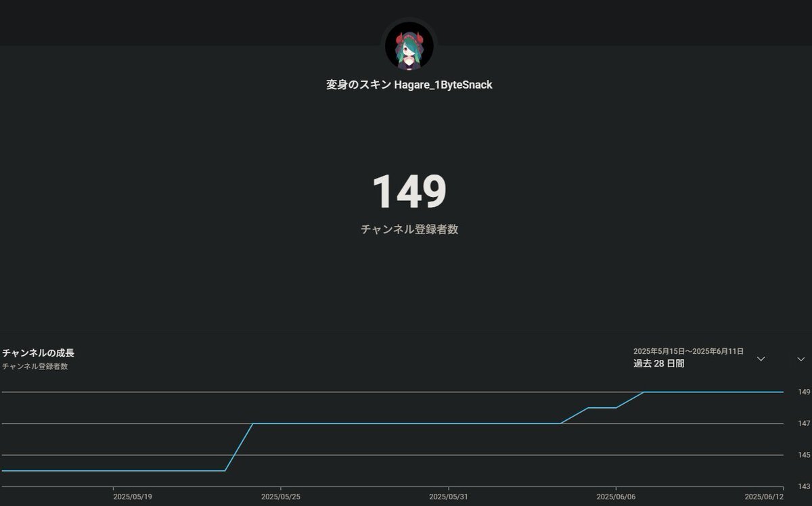This screenshot has width=812, height=506.
Task: Click the 145 y-axis value
Action: pyautogui.click(x=804, y=455)
